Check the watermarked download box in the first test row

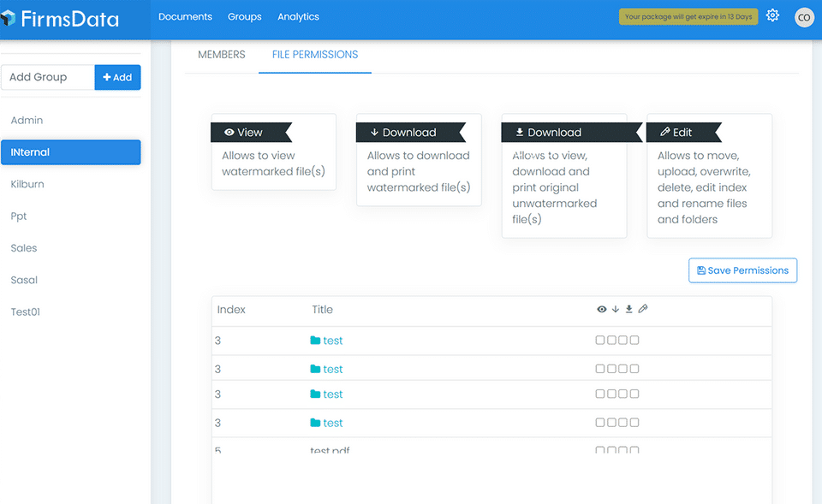coord(611,340)
